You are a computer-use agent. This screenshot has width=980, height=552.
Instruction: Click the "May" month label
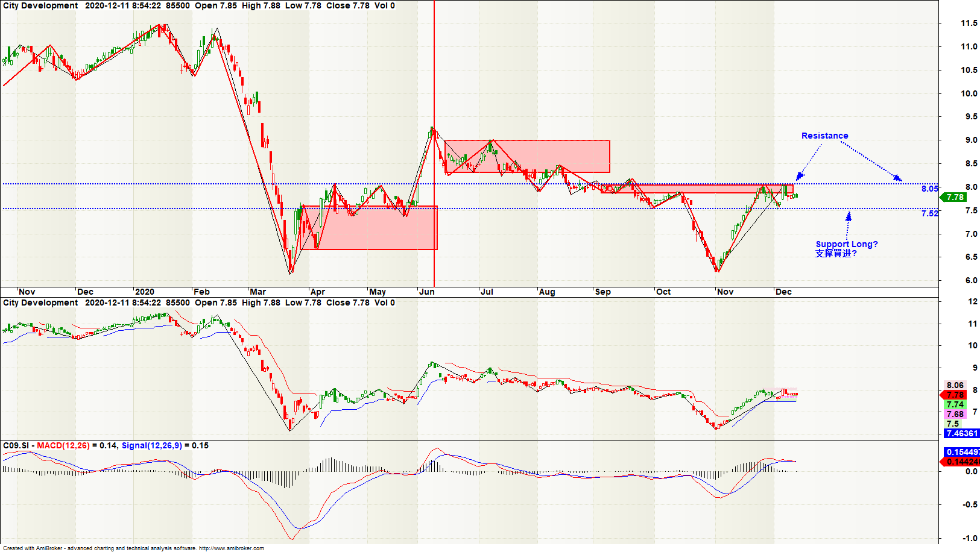378,292
